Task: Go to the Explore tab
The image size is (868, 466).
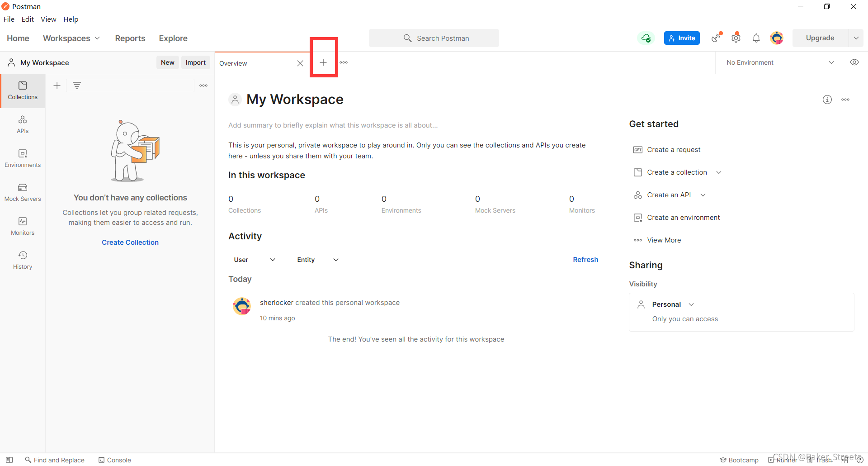Action: [173, 38]
